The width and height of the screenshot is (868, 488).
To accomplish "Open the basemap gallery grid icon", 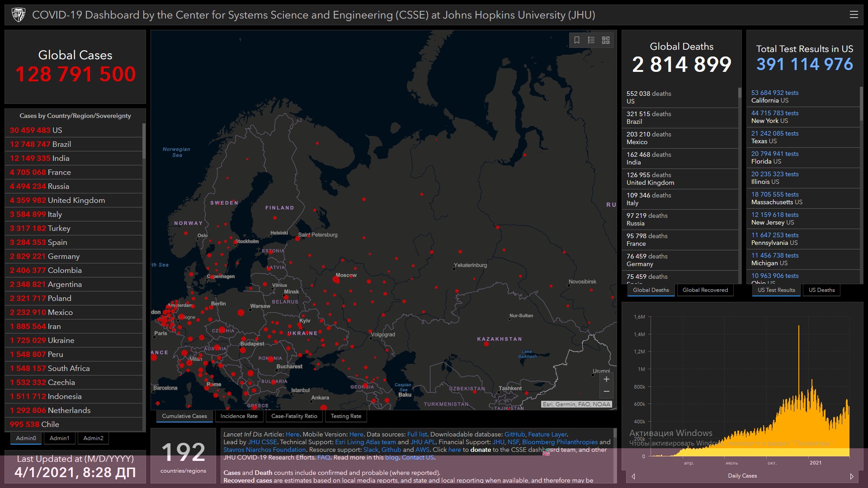I will click(x=606, y=40).
